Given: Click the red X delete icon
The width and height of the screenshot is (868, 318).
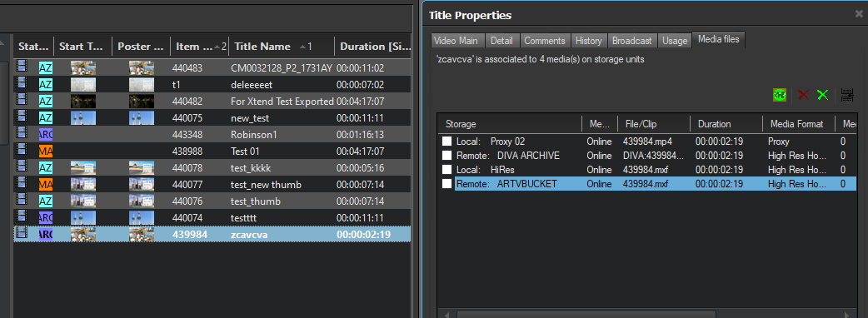Looking at the screenshot, I should [x=803, y=95].
